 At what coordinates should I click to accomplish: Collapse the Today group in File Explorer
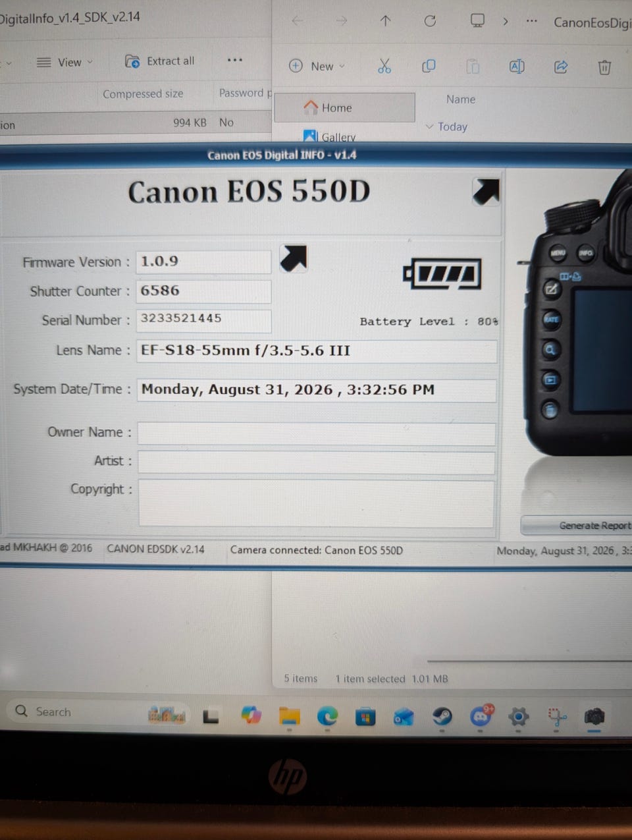coord(429,126)
